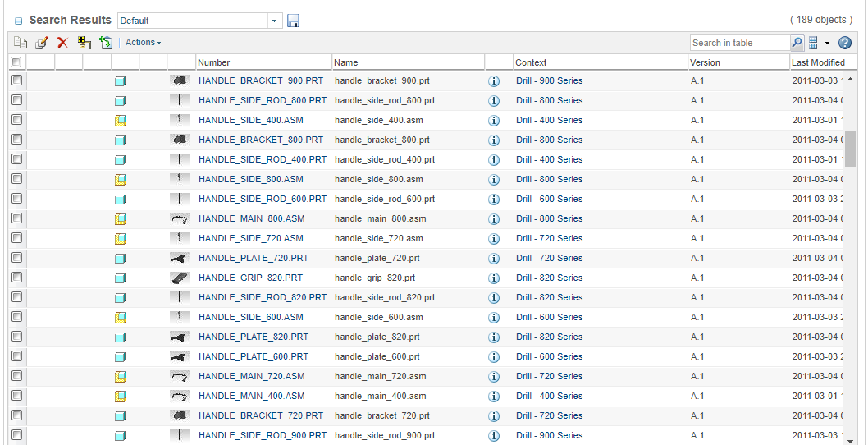Check the box for HANDLE_BRACKET_900.PRT
This screenshot has width=868, height=445.
point(16,80)
